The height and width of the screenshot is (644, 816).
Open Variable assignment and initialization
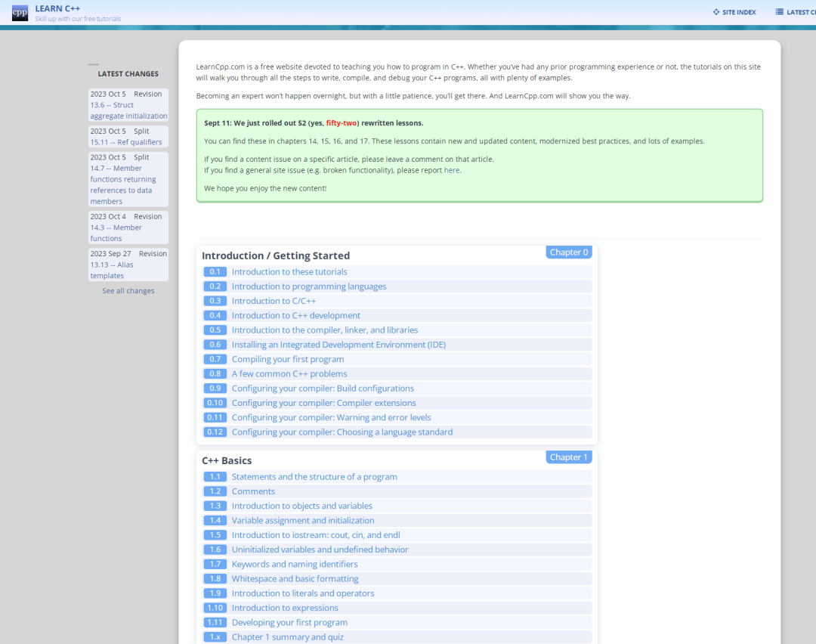tap(303, 521)
